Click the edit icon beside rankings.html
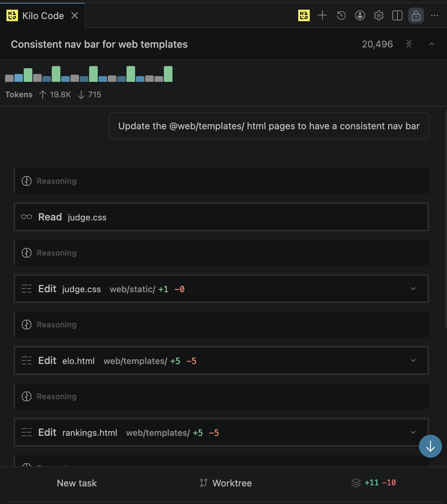The image size is (447, 504). pos(27,432)
